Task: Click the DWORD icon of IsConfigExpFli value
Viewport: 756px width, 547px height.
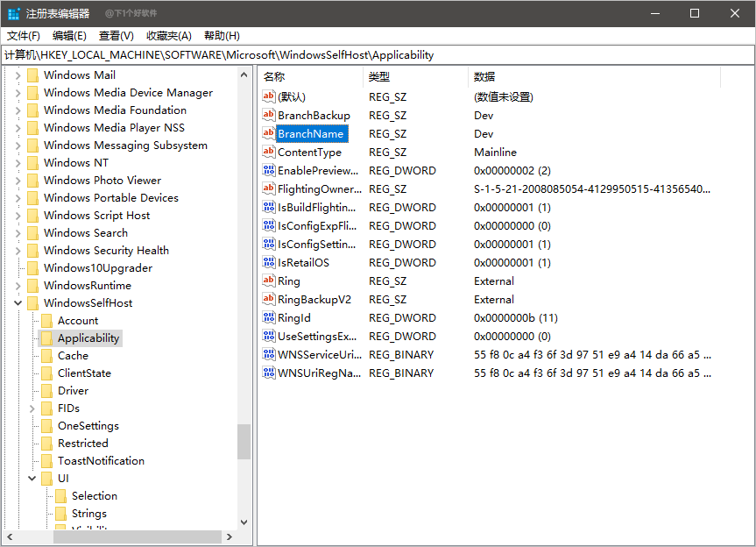Action: [x=269, y=225]
